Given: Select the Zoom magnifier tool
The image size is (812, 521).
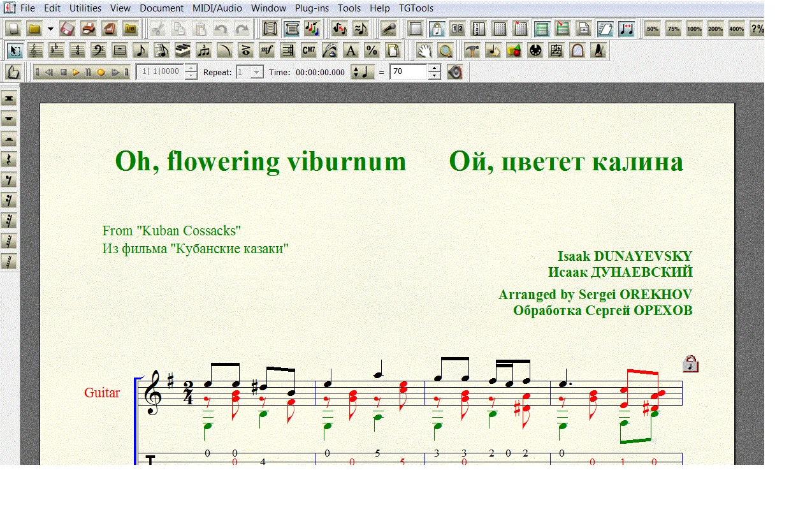Looking at the screenshot, I should click(x=445, y=50).
